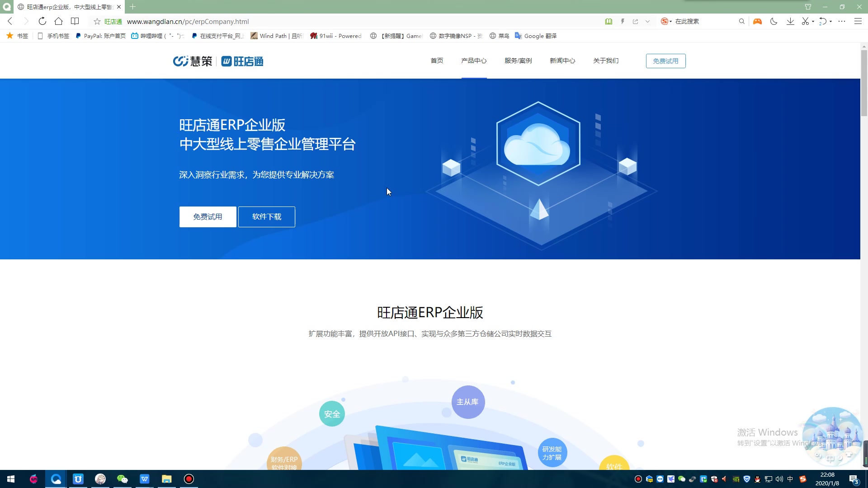Image resolution: width=868 pixels, height=488 pixels.
Task: Click the 慧策 旺店通 site logo
Action: coord(218,61)
